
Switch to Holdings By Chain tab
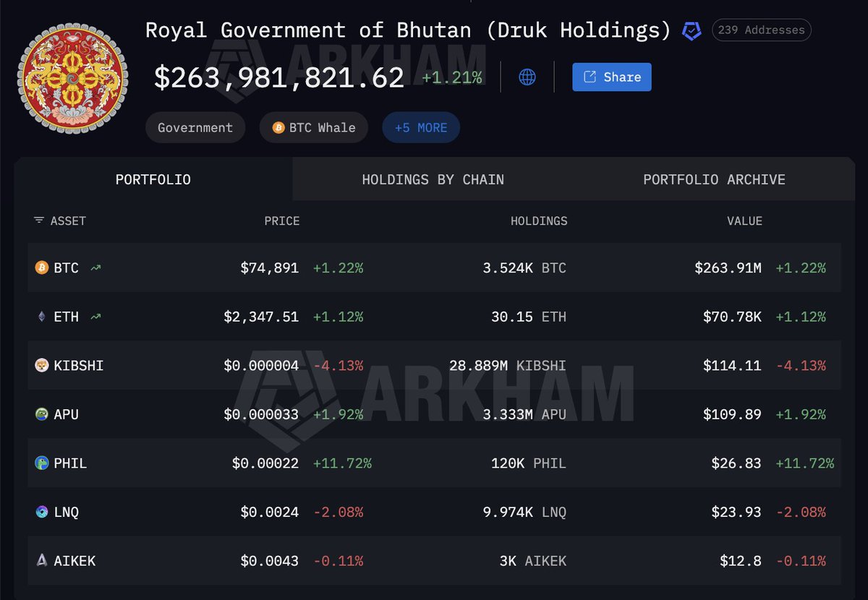click(x=433, y=179)
